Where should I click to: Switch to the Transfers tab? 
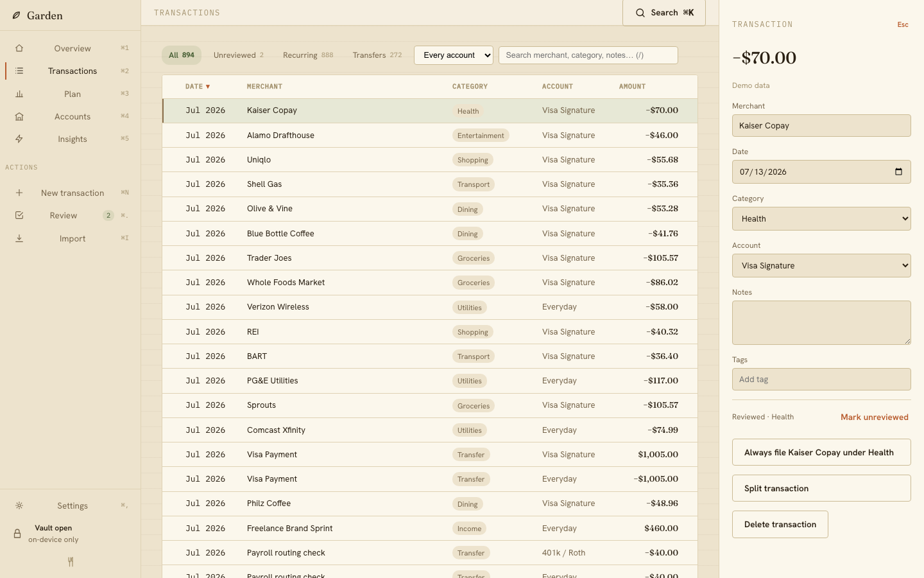pos(377,55)
